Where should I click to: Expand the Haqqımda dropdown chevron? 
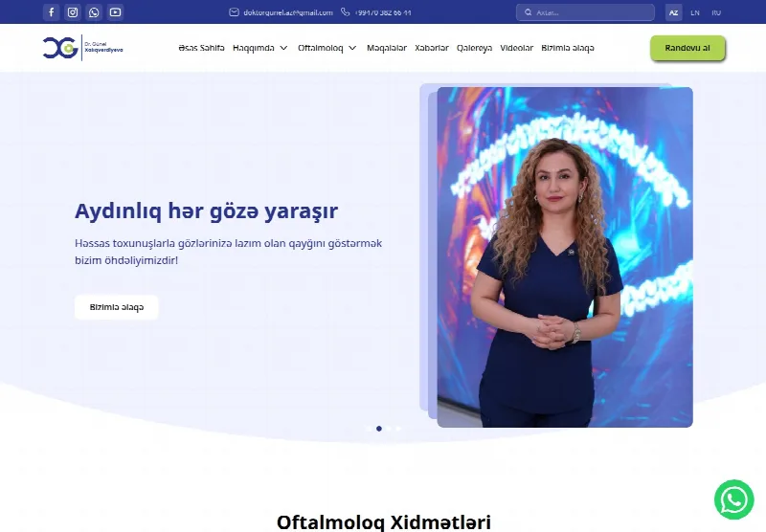pyautogui.click(x=283, y=48)
